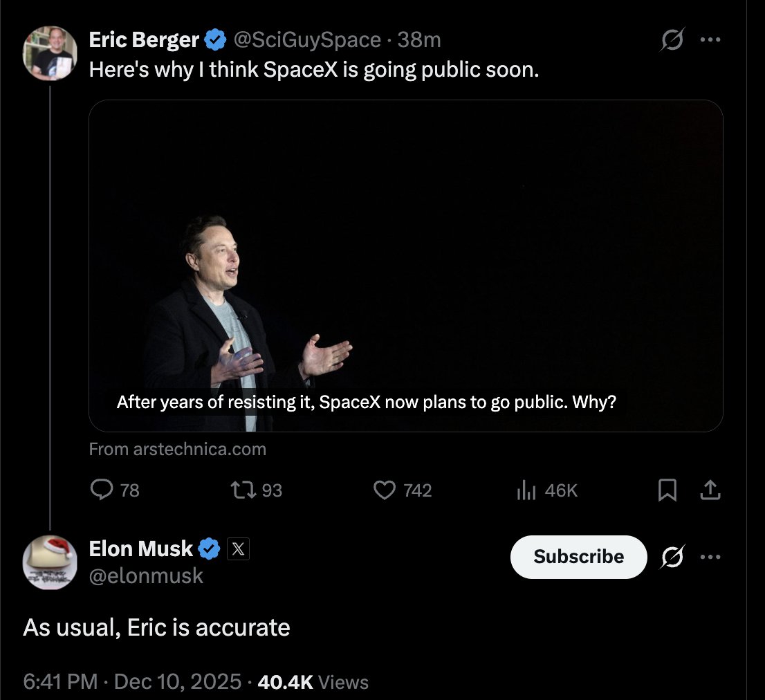The image size is (765, 700).
Task: Click the Elon Musk display name
Action: pos(141,549)
